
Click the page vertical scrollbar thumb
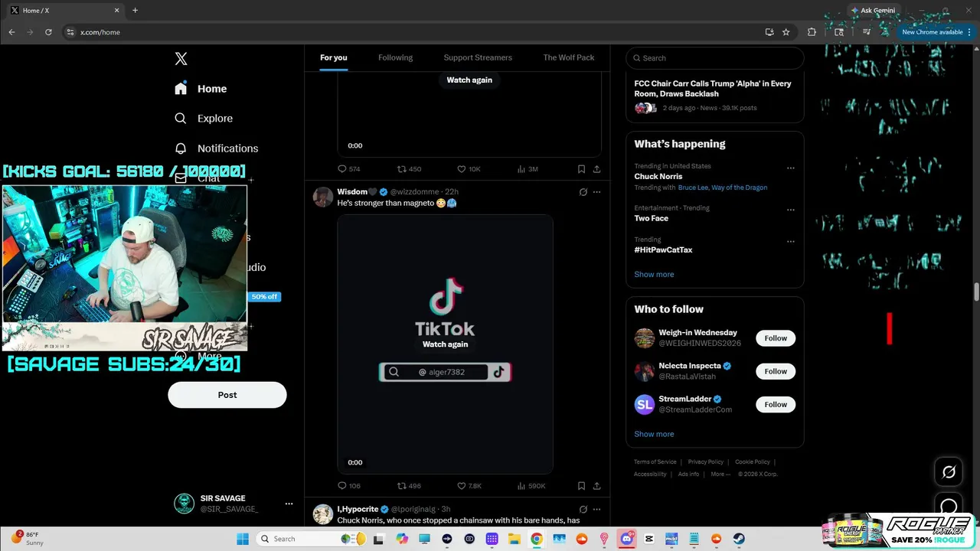[976, 292]
